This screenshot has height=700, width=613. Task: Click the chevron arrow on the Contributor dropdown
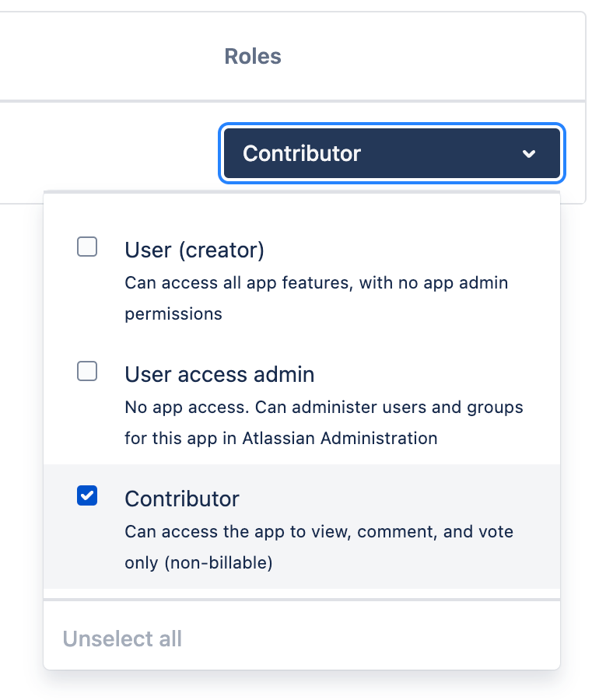pyautogui.click(x=529, y=154)
